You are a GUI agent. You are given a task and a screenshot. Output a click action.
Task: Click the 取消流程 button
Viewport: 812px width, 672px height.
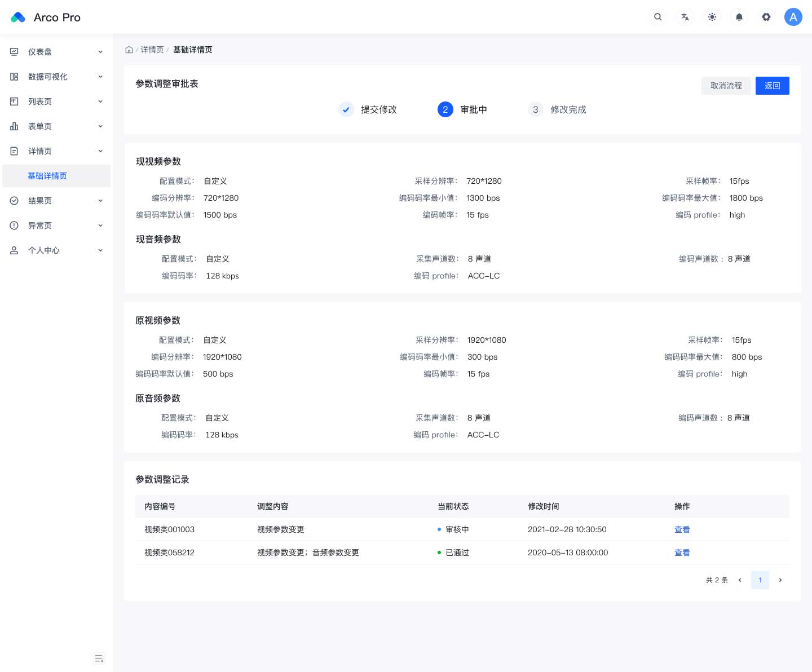point(726,86)
